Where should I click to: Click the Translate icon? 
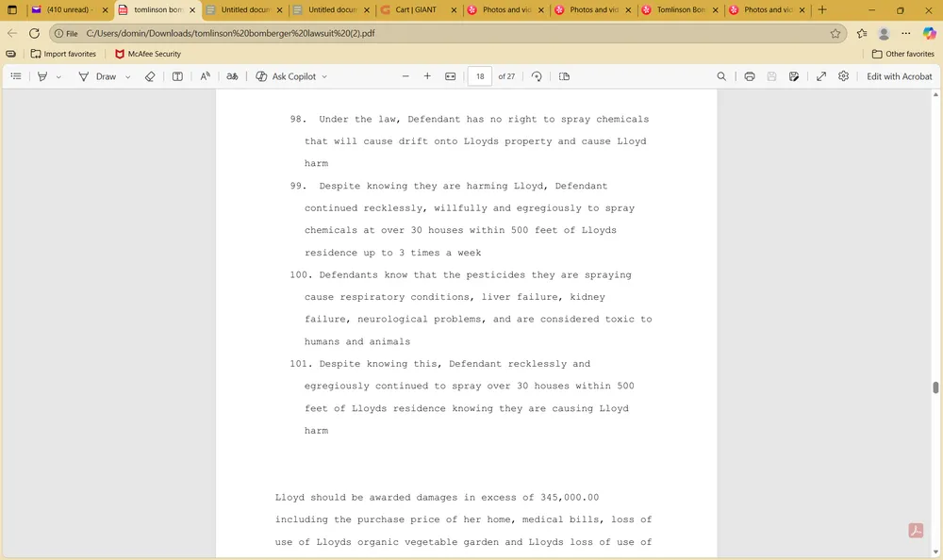(x=232, y=76)
